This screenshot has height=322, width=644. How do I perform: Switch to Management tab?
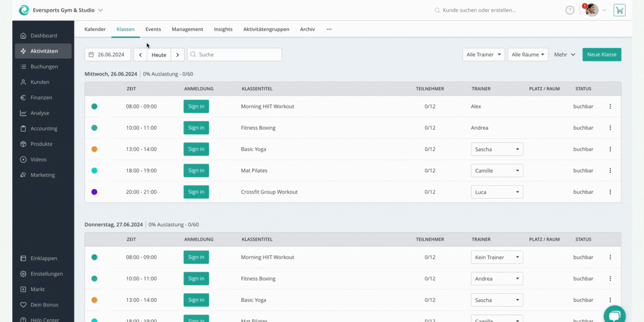coord(187,29)
